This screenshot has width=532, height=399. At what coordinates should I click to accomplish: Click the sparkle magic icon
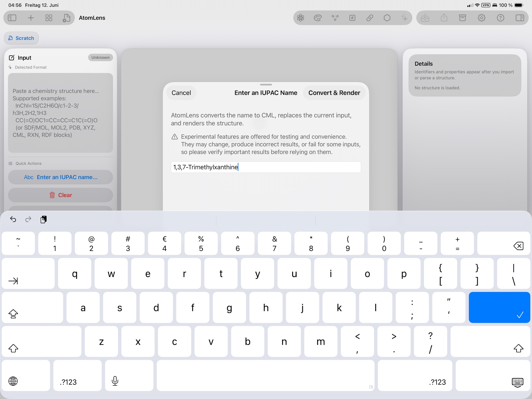(x=404, y=18)
